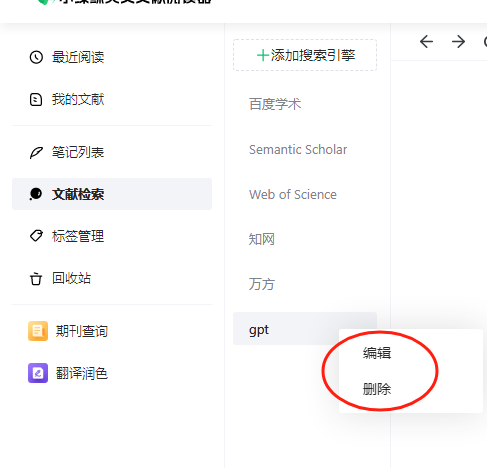Click the document icon beside 我的文献

36,99
